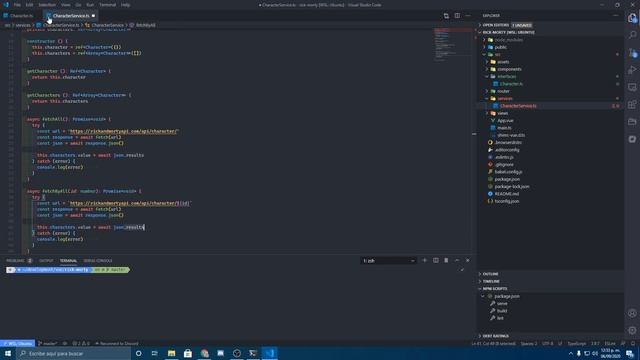640x360 pixels.
Task: Click the Windows taskbar search box
Action: [73, 353]
